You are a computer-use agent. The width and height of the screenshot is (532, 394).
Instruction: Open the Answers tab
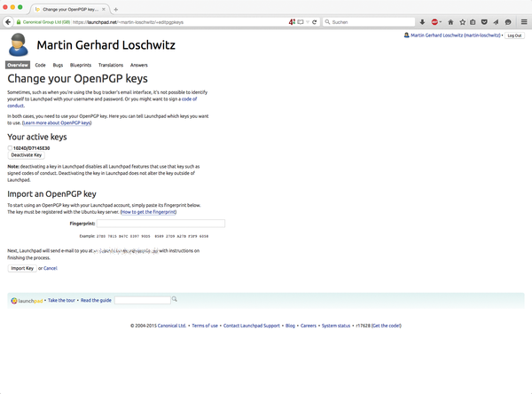[139, 65]
